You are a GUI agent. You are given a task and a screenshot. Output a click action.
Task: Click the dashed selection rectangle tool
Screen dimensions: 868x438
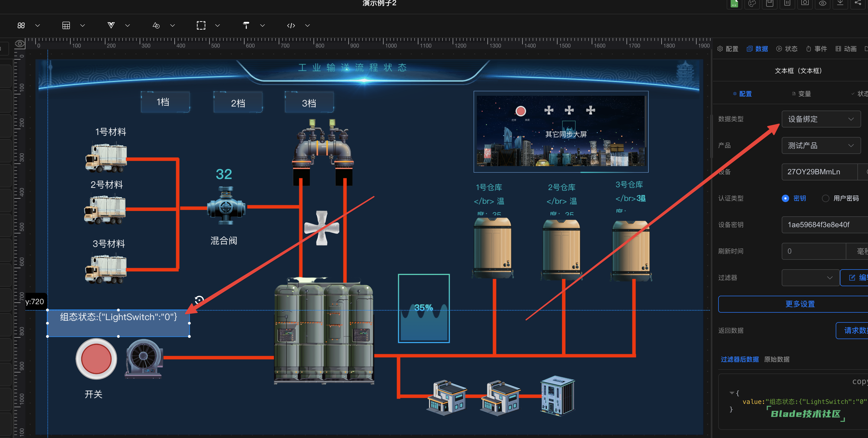point(201,26)
